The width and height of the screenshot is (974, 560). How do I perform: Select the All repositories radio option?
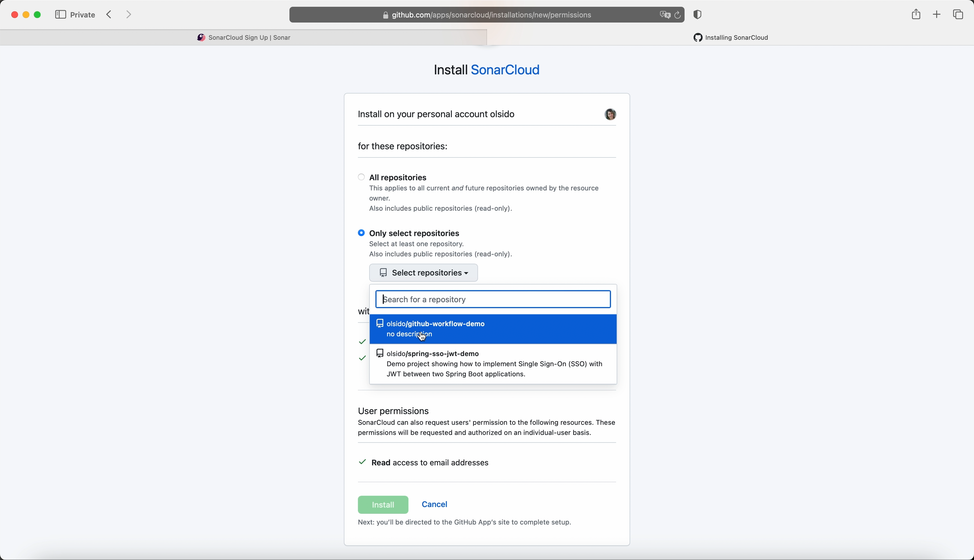[x=361, y=177]
